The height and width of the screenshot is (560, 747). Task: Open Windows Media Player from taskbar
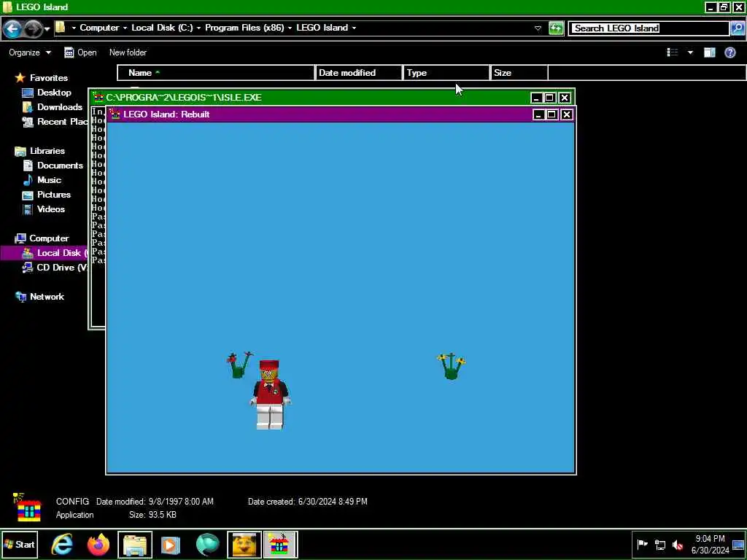(171, 544)
